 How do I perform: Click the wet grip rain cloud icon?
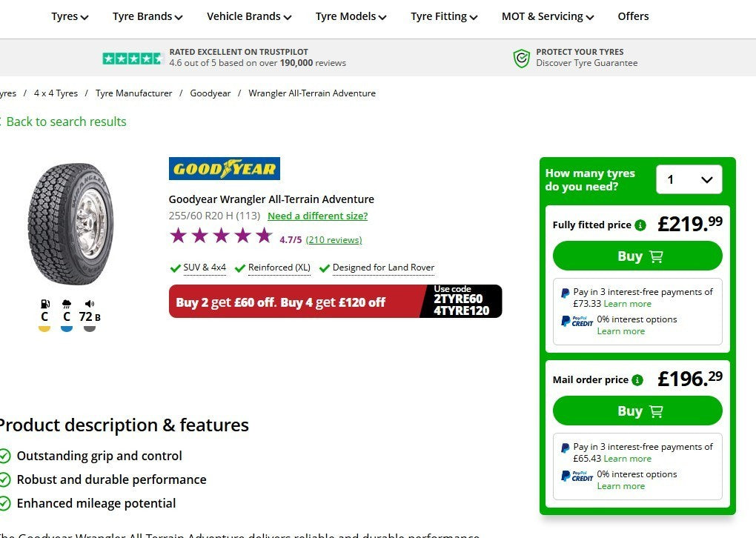point(67,304)
